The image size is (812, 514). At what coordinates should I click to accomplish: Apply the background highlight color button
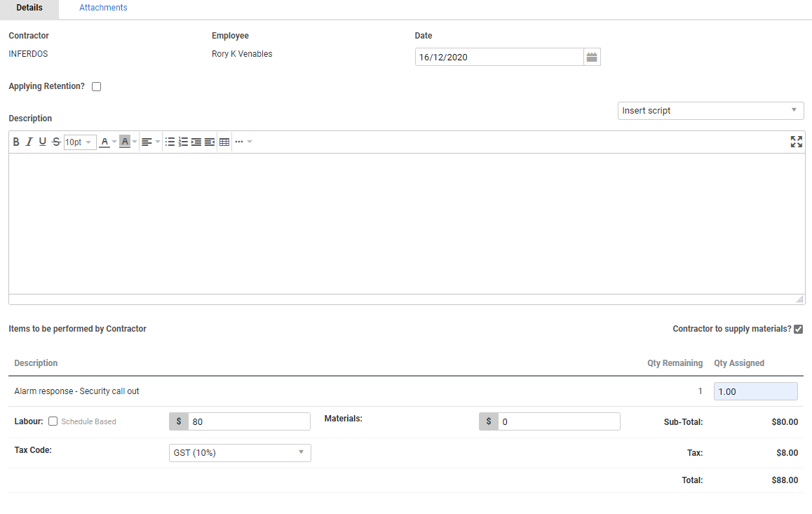point(125,142)
